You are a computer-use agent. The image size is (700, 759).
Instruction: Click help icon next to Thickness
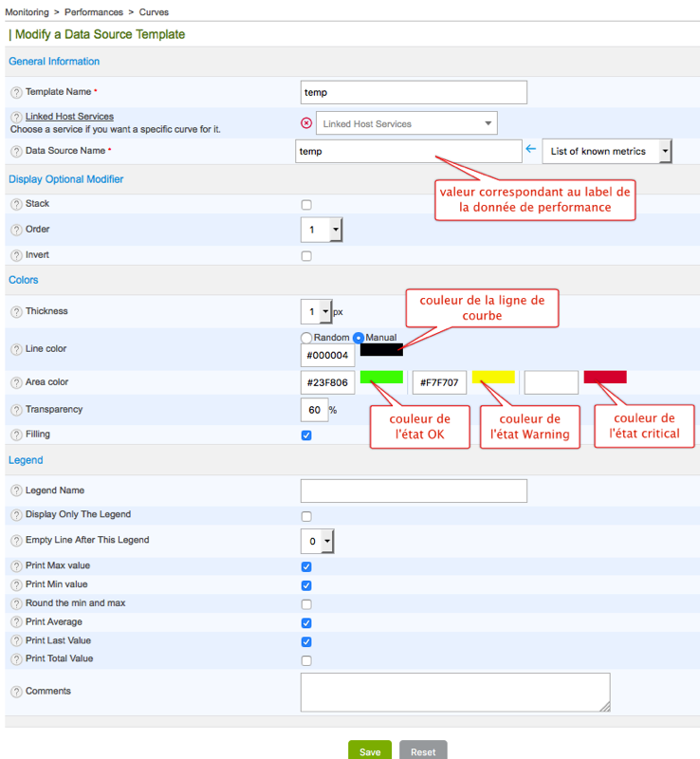pyautogui.click(x=16, y=312)
